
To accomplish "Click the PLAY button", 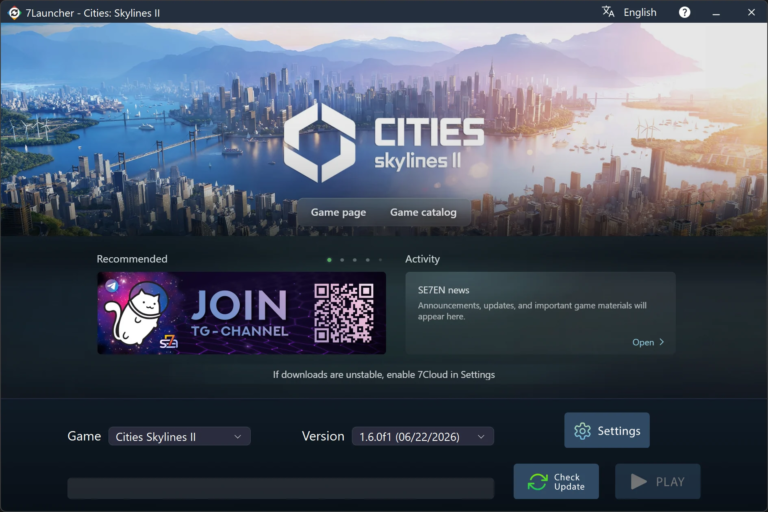I will (657, 482).
